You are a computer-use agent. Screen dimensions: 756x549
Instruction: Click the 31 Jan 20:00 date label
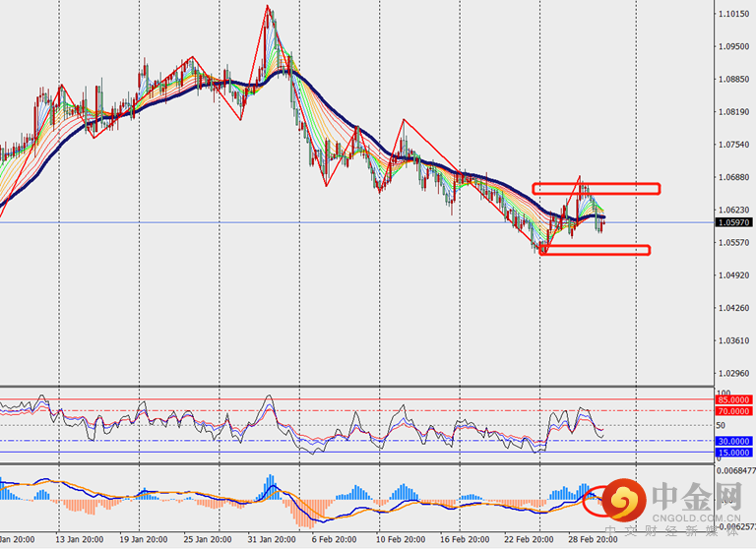[x=271, y=540]
